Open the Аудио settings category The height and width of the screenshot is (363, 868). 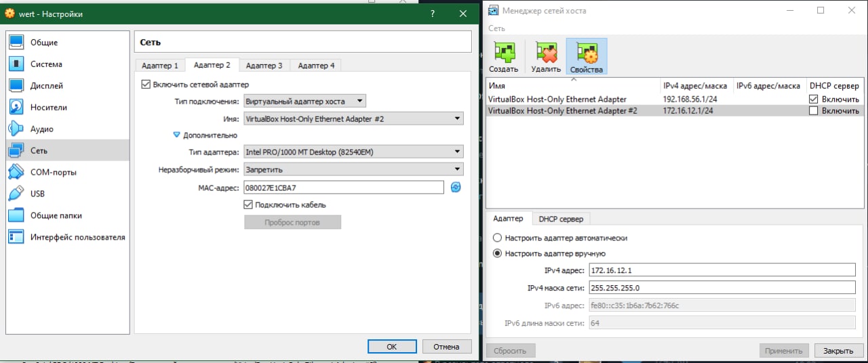click(x=68, y=129)
